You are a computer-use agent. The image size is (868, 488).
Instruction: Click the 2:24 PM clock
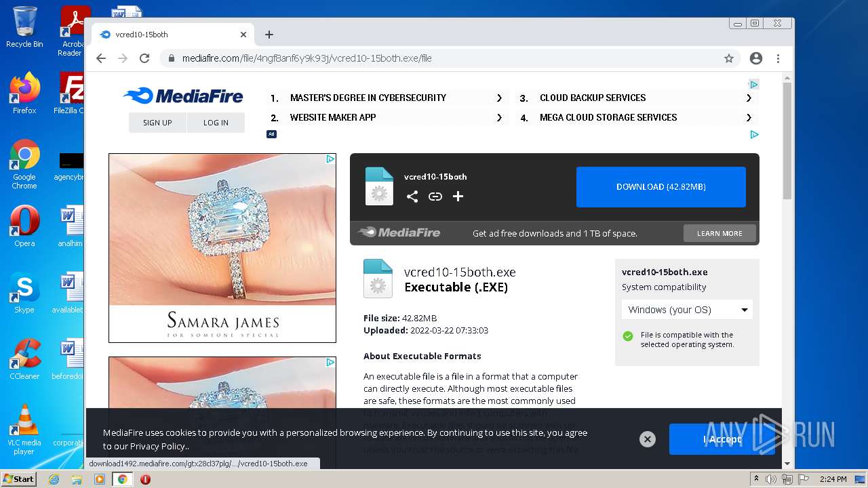[833, 479]
